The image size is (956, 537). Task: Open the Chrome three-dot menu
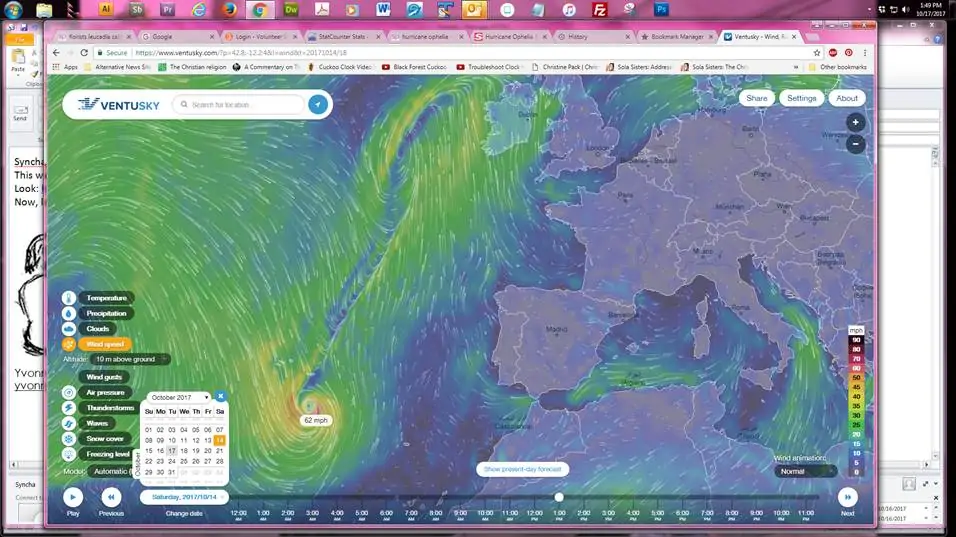click(865, 52)
